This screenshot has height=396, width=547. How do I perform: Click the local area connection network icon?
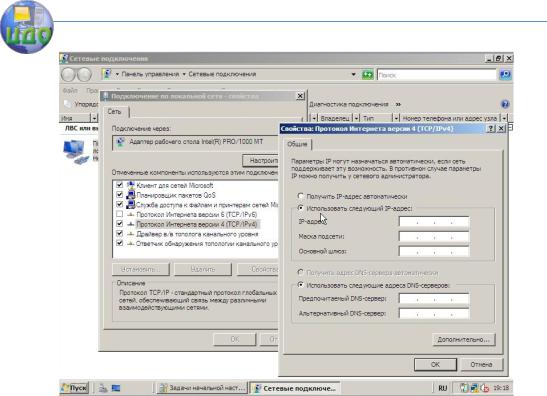[x=76, y=151]
